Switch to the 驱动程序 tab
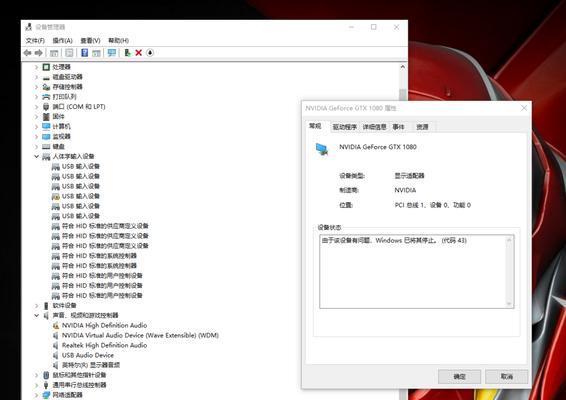 point(345,127)
